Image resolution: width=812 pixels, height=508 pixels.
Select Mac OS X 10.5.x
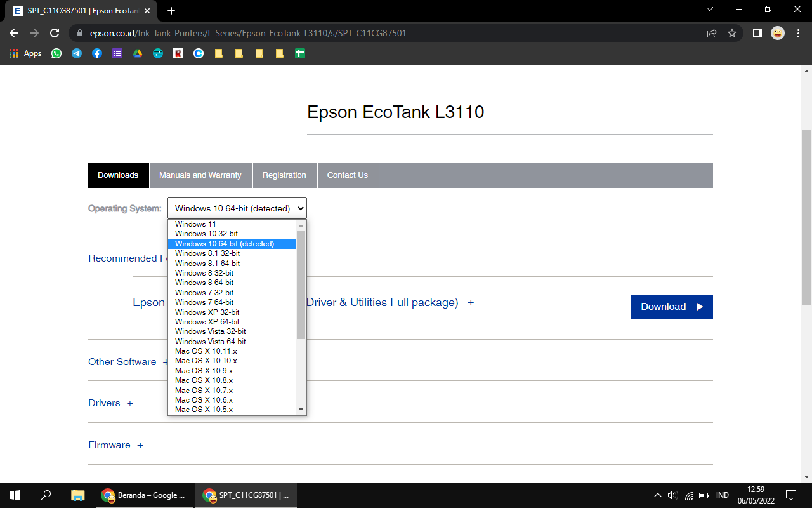(x=232, y=410)
